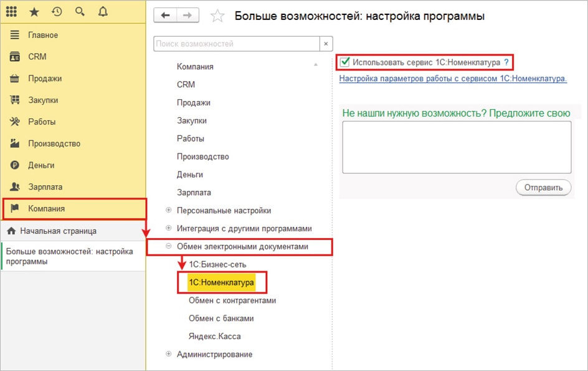This screenshot has height=371, width=588.
Task: Open Настройка параметров работы с сервисом link
Action: [x=453, y=79]
